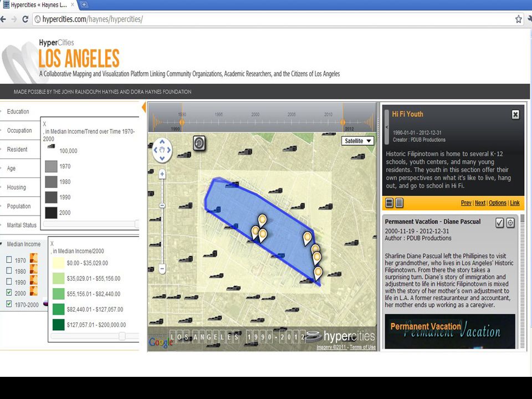The height and width of the screenshot is (399, 532).
Task: Expand the Age category
Action: pyautogui.click(x=11, y=168)
